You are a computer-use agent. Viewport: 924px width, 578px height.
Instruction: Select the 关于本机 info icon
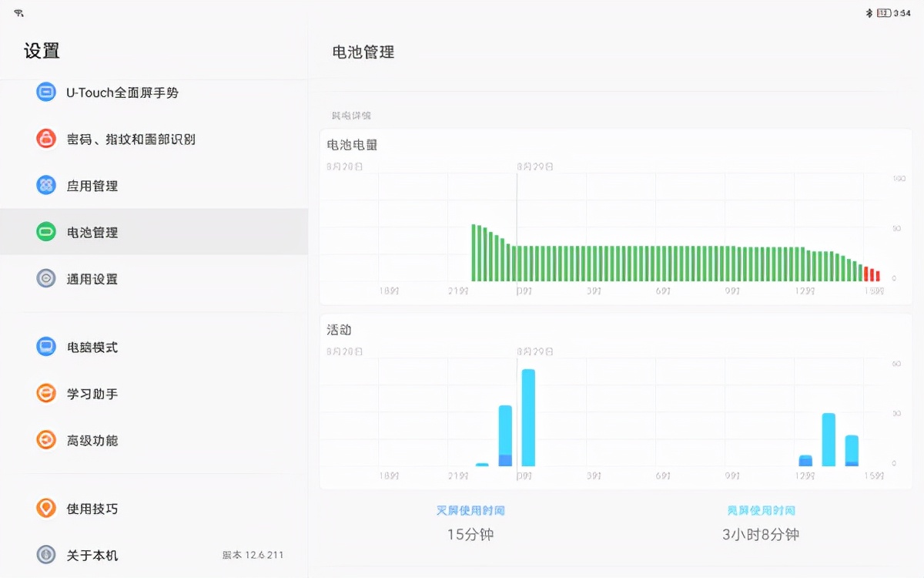coord(46,555)
